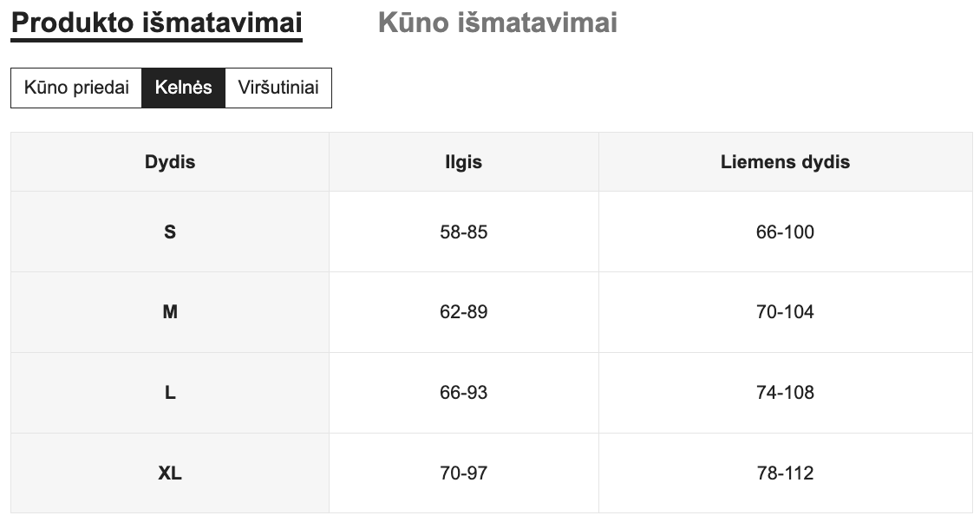Click the Dydis column header
This screenshot has height=522, width=980.
pos(170,162)
